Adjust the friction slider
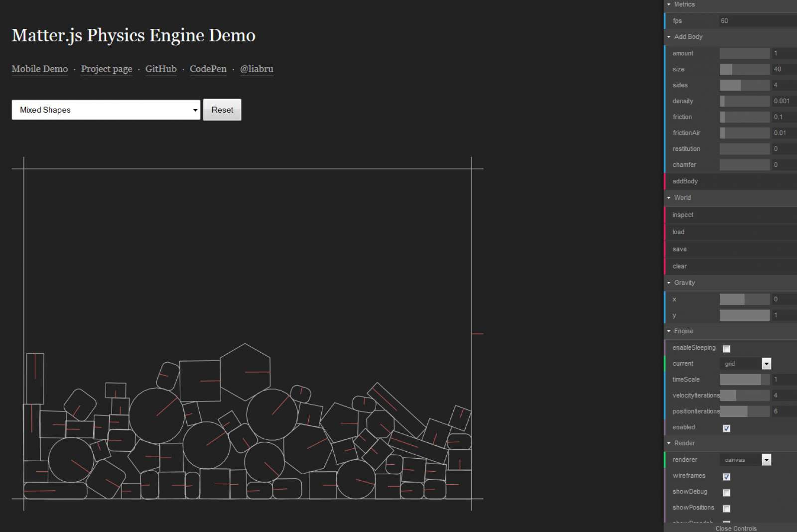This screenshot has height=532, width=797. pyautogui.click(x=745, y=117)
